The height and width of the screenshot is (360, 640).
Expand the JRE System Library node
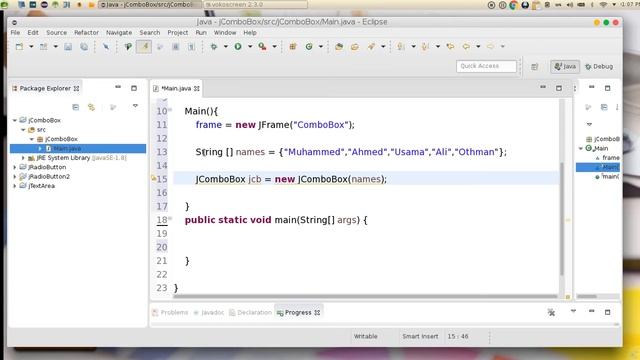coord(23,158)
